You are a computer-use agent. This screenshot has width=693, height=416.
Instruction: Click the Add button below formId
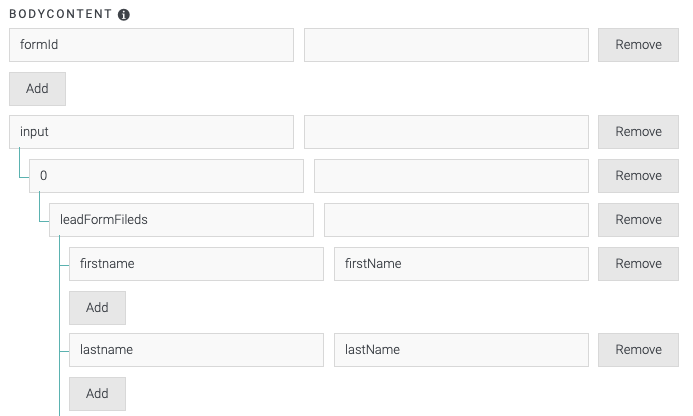(x=38, y=89)
